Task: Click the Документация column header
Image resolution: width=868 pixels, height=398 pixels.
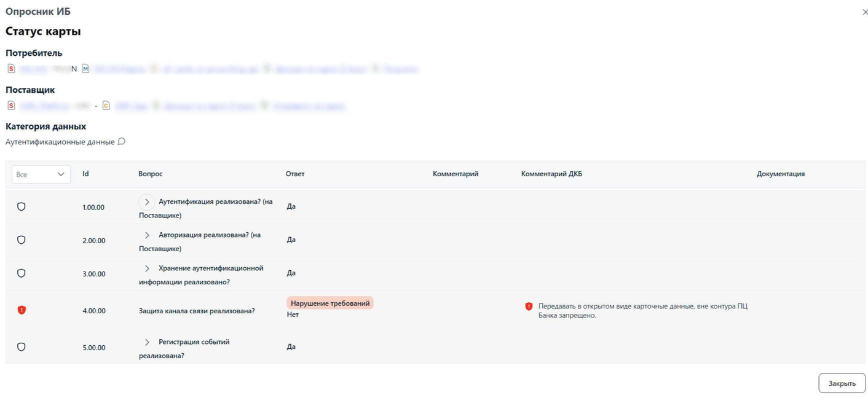Action: click(781, 174)
